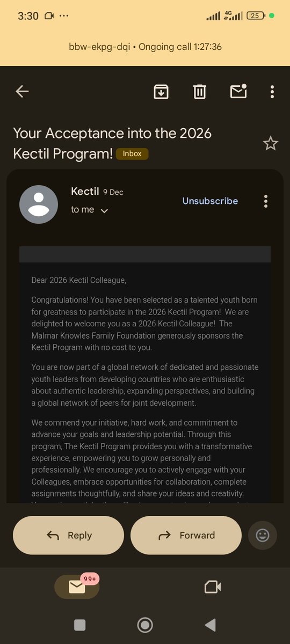290x644 pixels.
Task: Delete the email using the trash icon
Action: tap(200, 92)
